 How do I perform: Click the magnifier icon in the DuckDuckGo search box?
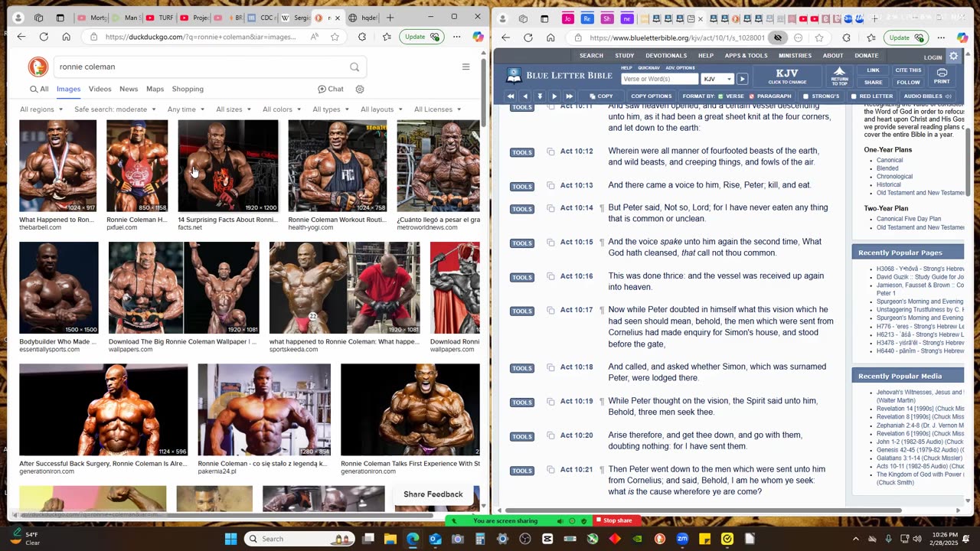[x=354, y=67]
